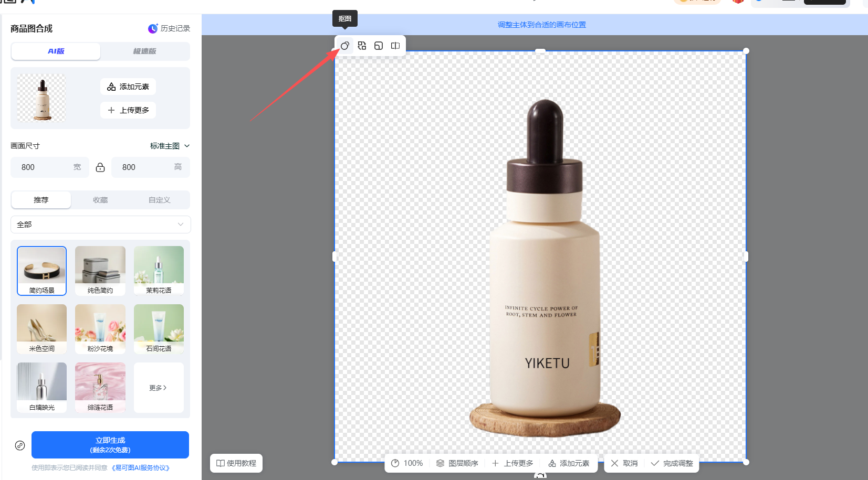Screen dimensions: 868x480
Task: Expand the 标准主图 size dropdown
Action: (x=170, y=146)
